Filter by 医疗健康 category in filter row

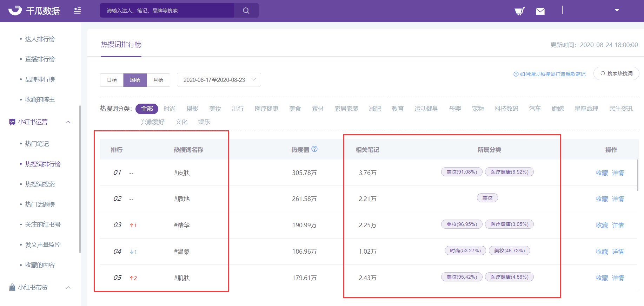[267, 109]
